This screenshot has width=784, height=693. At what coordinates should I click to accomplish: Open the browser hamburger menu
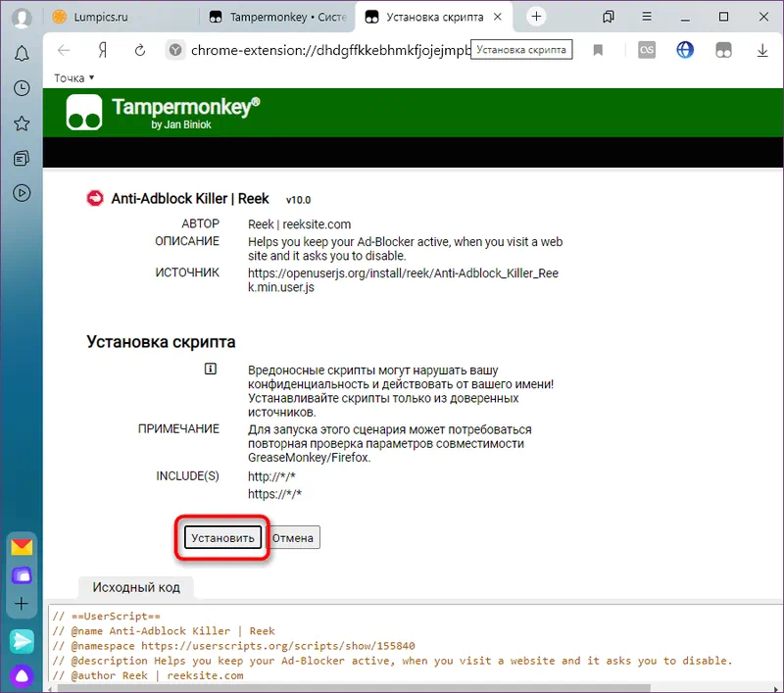(x=647, y=17)
